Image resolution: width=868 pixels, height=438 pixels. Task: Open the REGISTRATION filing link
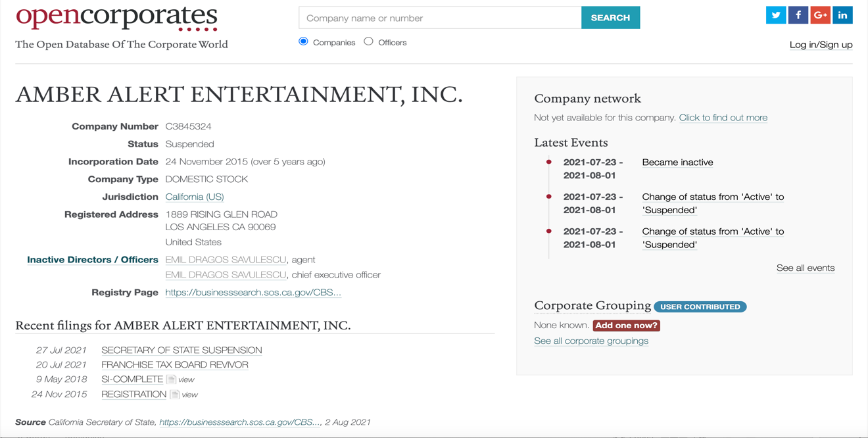pos(133,395)
